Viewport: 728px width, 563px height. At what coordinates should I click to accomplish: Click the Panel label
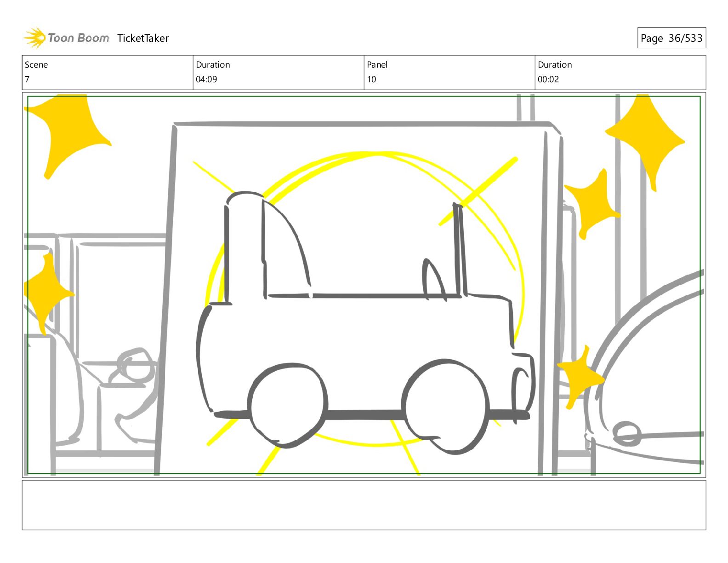click(377, 65)
